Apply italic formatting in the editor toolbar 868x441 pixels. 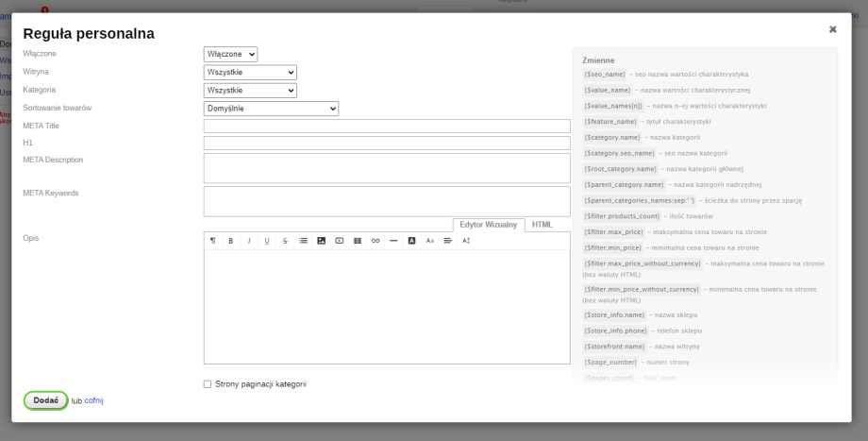coord(249,241)
